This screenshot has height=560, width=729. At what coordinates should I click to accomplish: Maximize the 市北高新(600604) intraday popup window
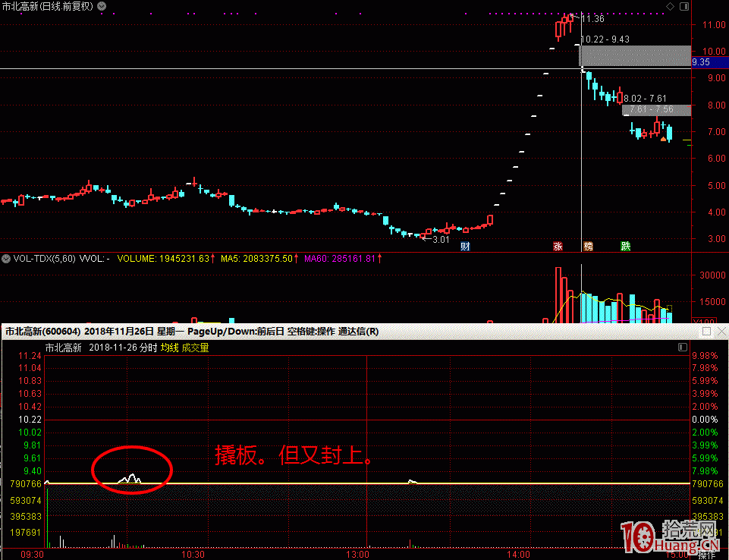point(707,331)
